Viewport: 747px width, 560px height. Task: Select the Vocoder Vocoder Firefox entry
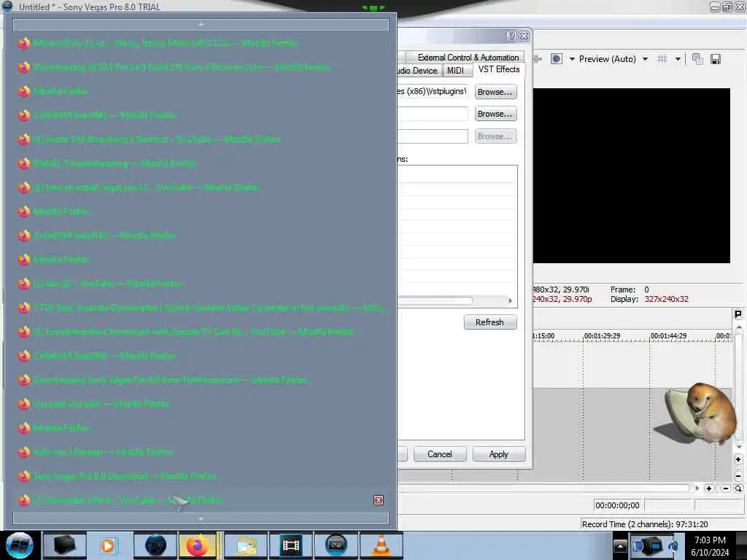201,404
